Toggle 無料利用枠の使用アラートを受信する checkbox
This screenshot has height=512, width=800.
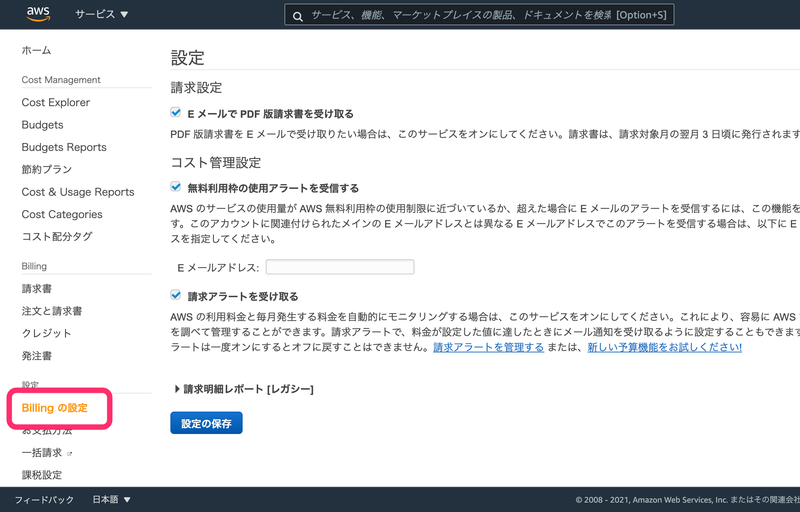click(176, 187)
